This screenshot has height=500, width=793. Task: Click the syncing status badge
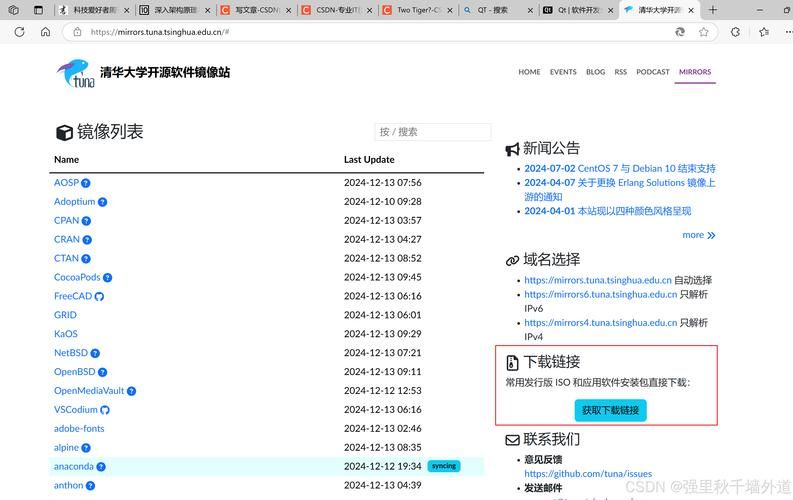pyautogui.click(x=444, y=466)
